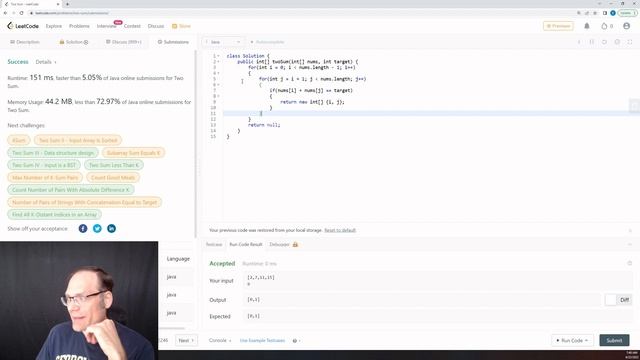This screenshot has width=640, height=360.
Task: Share acceptance on LinkedIn
Action: [x=111, y=229]
